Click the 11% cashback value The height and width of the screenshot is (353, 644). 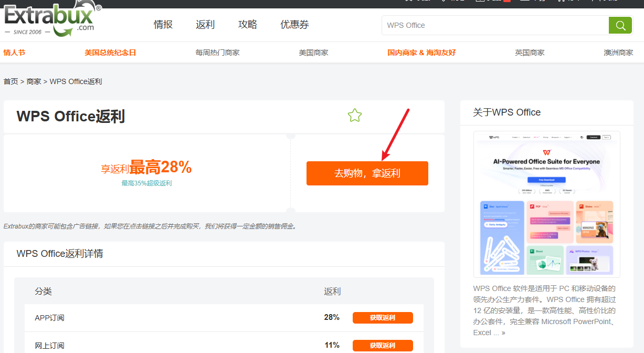[332, 345]
